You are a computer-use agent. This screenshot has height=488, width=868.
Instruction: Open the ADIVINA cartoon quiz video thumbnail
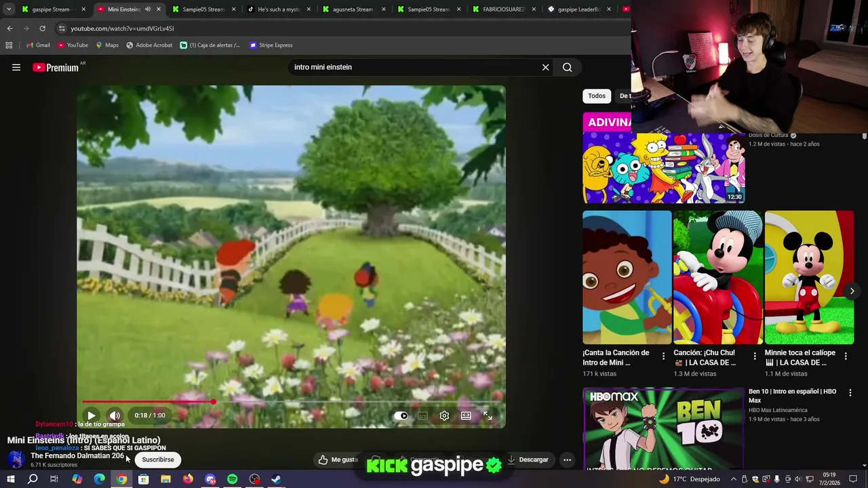pos(664,157)
